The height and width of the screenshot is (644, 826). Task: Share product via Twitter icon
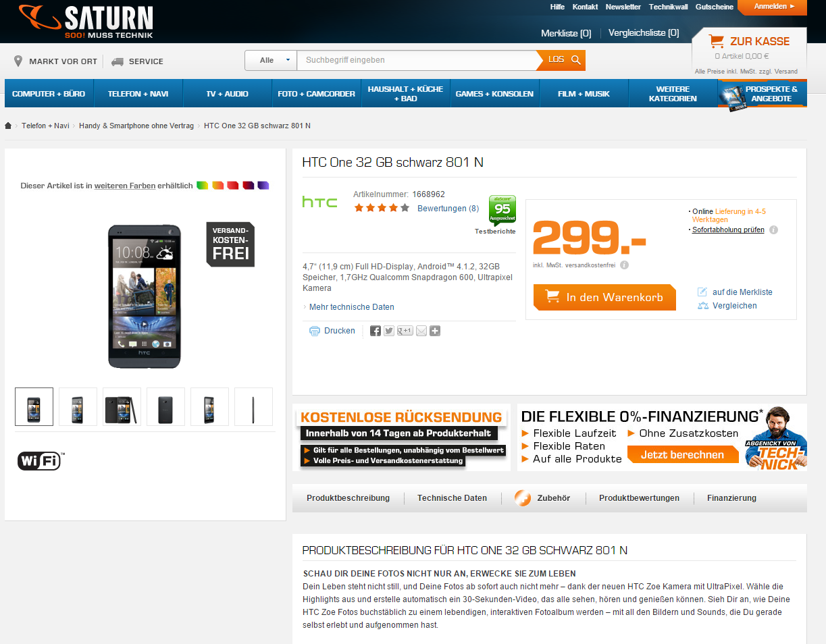[389, 331]
